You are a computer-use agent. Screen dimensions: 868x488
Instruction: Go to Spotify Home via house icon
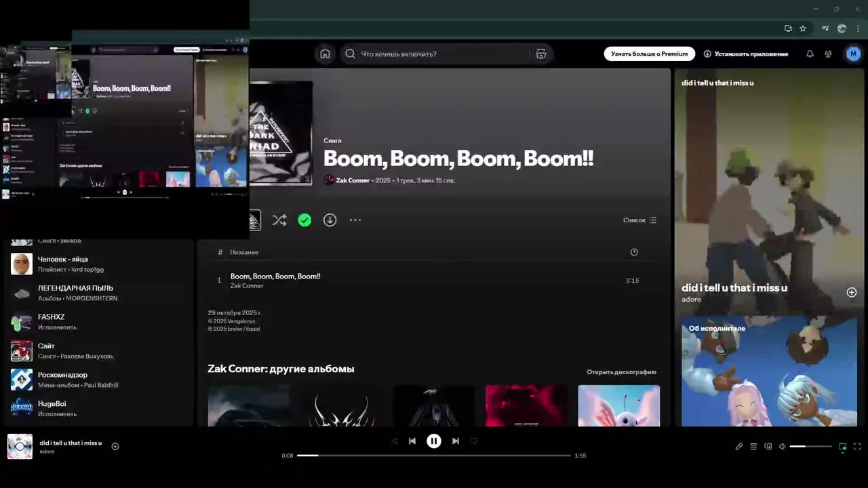tap(325, 54)
